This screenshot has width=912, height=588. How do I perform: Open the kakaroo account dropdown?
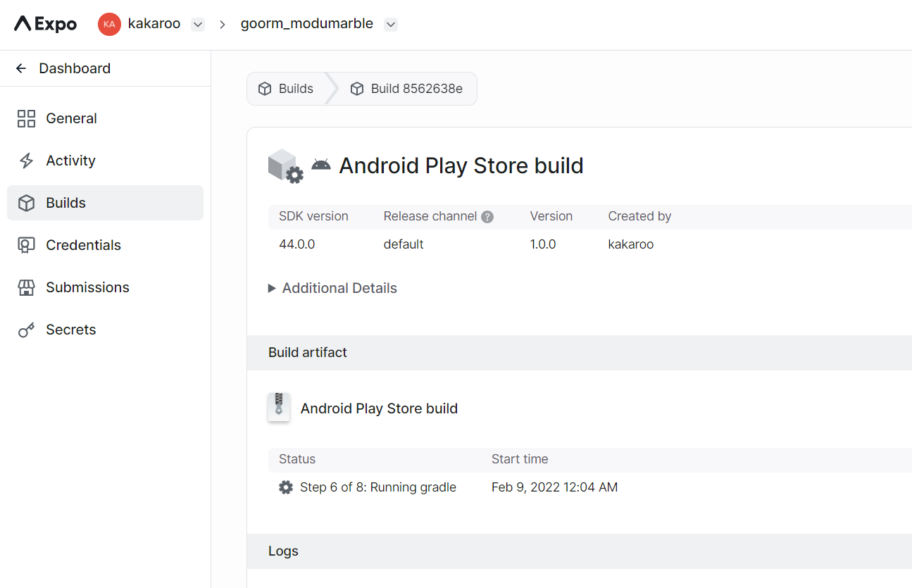pyautogui.click(x=198, y=25)
